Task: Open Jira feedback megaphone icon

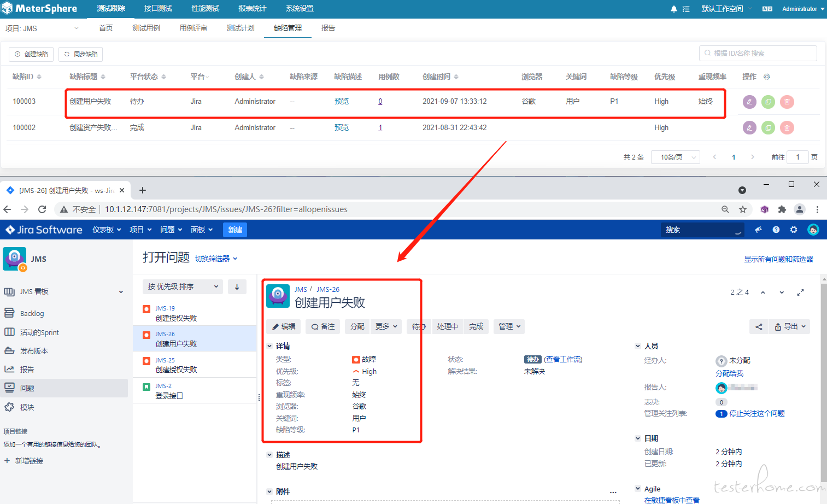Action: [758, 230]
